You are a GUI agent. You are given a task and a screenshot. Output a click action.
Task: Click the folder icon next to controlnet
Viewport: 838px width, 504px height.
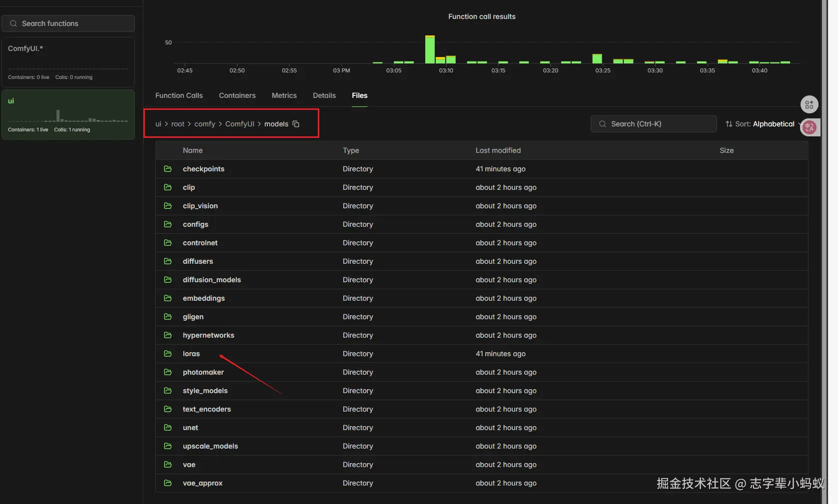[x=168, y=243]
